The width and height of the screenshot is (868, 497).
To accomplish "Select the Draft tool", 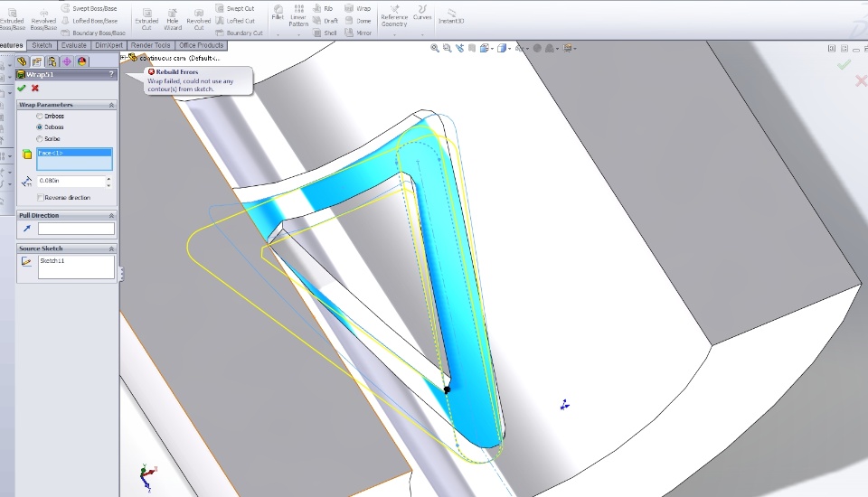I will coord(325,21).
